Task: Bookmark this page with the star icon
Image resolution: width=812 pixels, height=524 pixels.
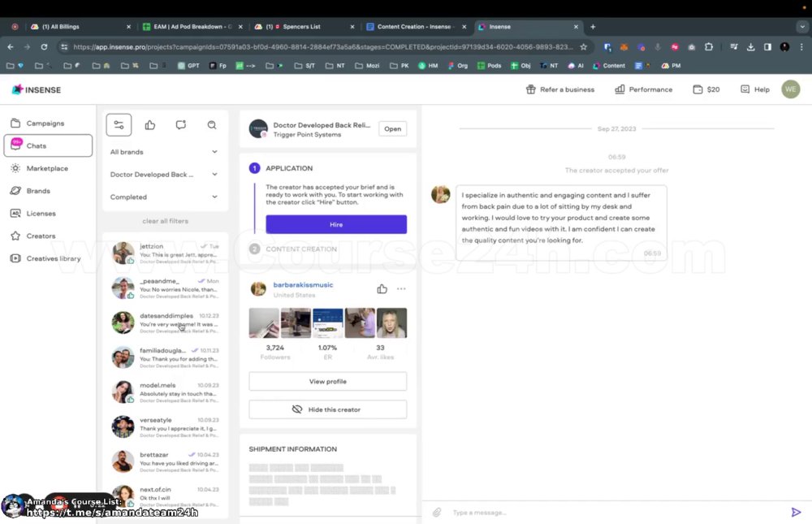Action: pos(584,46)
